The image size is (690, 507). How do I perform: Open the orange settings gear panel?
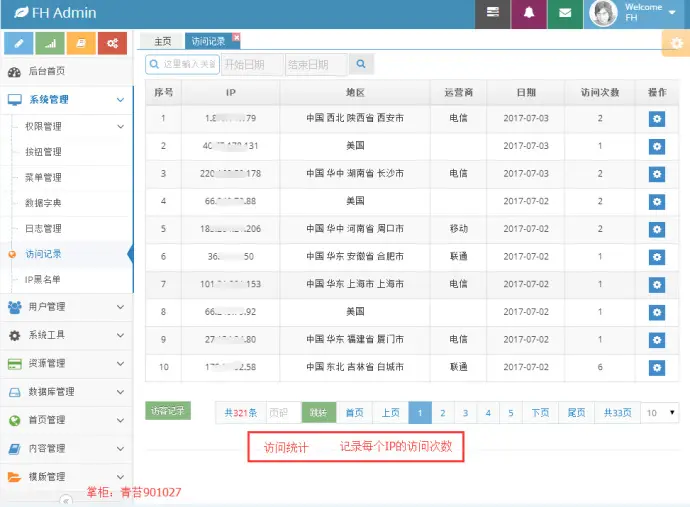pos(676,43)
